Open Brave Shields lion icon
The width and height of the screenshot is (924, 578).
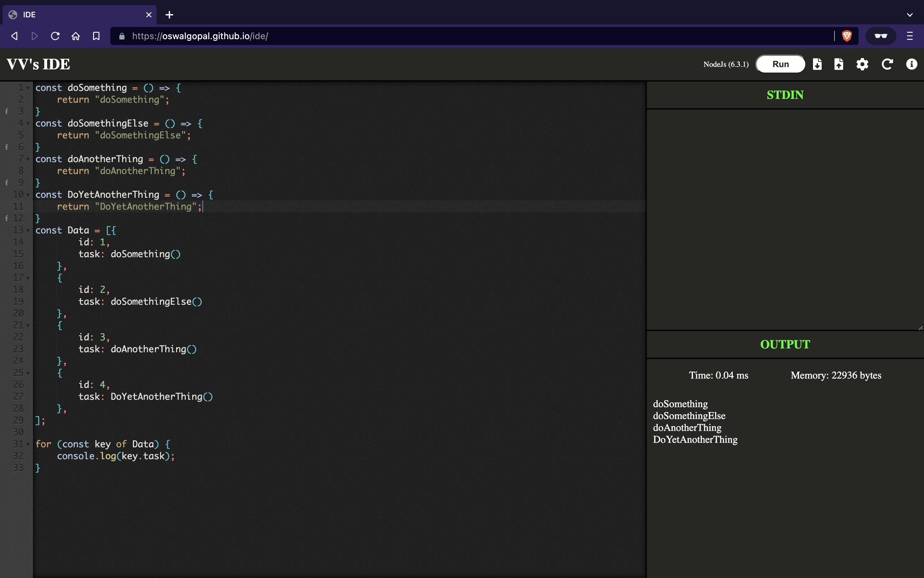847,36
